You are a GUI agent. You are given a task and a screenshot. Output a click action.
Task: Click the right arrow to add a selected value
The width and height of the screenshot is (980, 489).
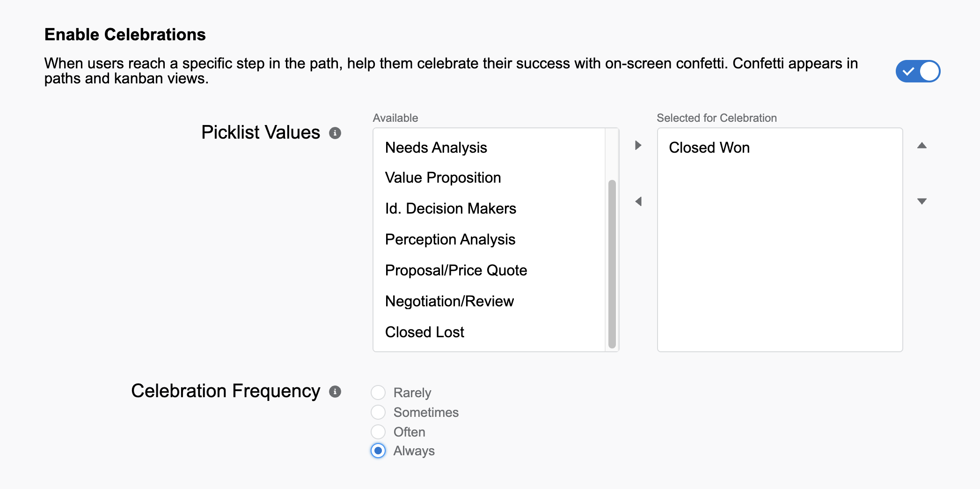(638, 145)
